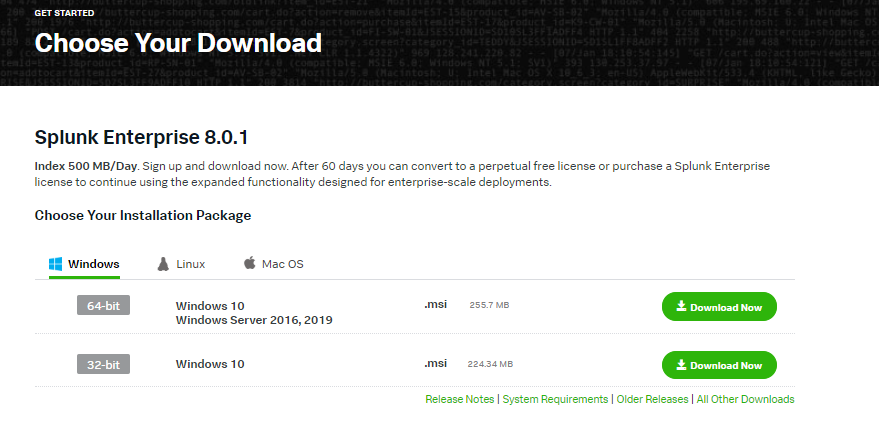View the Older Releases link
The image size is (879, 431).
(652, 399)
